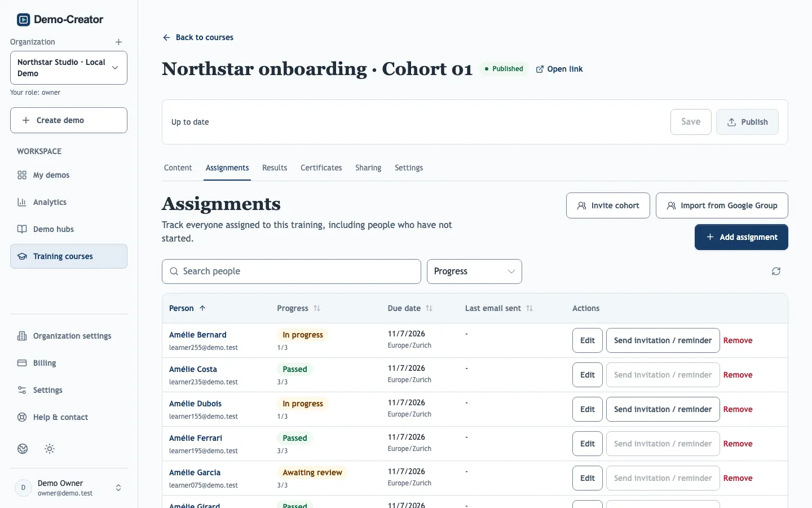Viewport: 812px width, 508px height.
Task: Click the Invite cohort button
Action: pos(608,205)
